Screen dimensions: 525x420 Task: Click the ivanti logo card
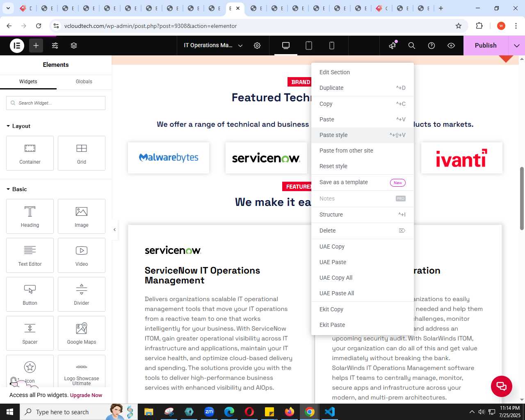click(x=462, y=158)
